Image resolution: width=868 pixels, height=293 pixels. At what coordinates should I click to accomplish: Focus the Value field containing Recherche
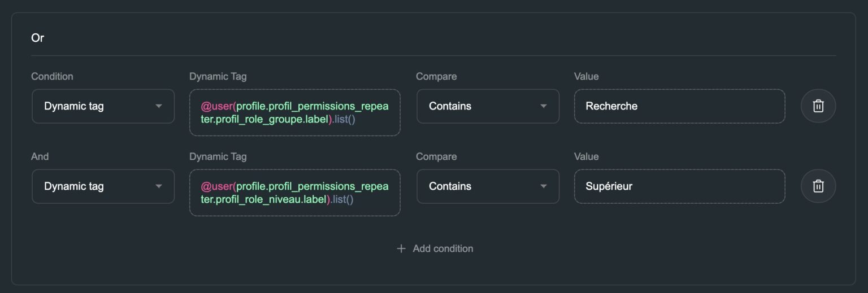pos(679,106)
